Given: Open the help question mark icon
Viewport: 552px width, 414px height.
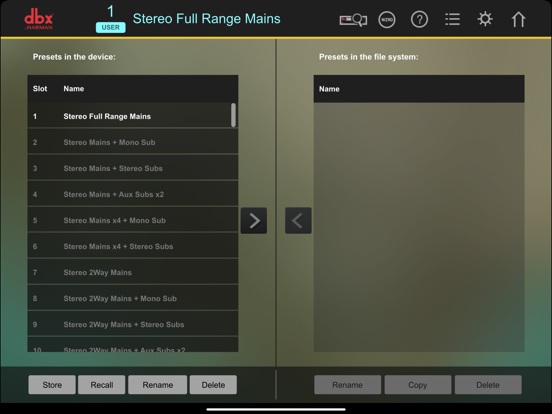Looking at the screenshot, I should (x=419, y=19).
